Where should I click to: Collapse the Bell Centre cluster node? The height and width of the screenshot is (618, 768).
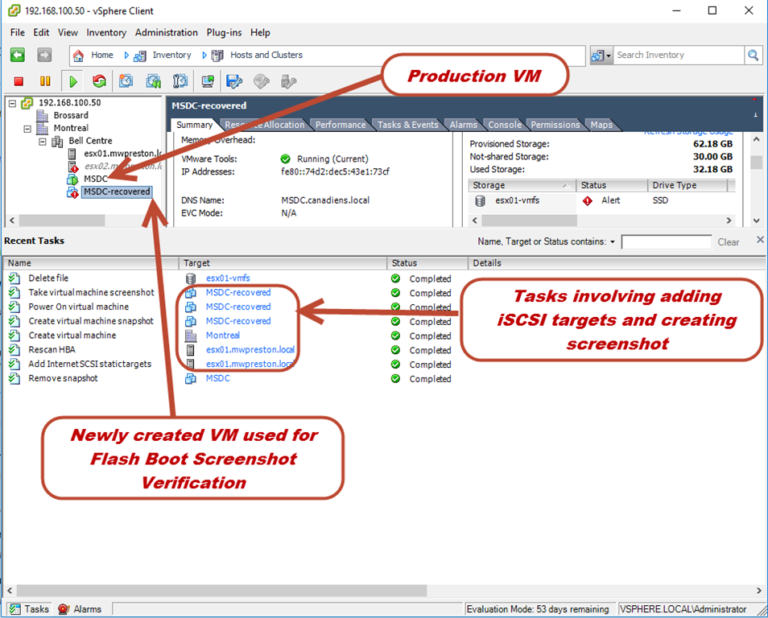[x=43, y=142]
